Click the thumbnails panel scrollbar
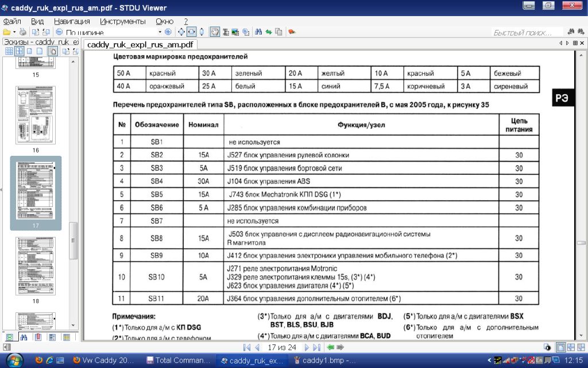This screenshot has height=368, width=588. (x=73, y=240)
